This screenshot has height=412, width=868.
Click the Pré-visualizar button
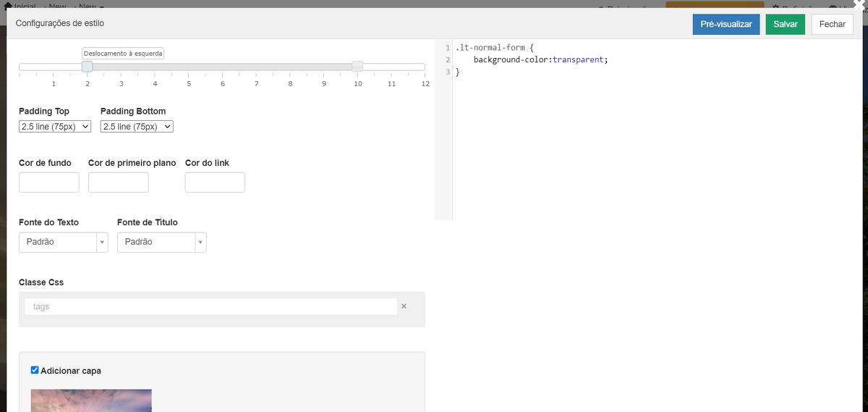(x=726, y=24)
